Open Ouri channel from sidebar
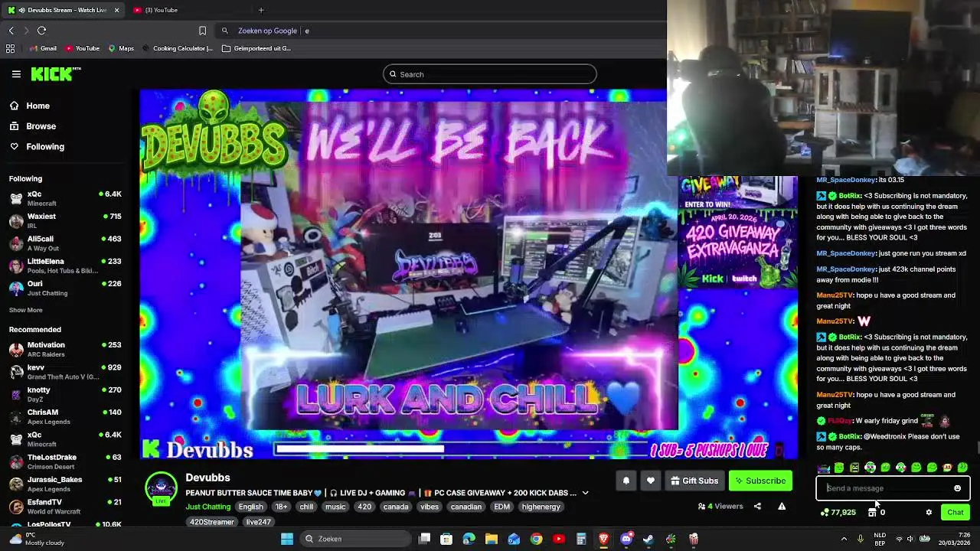 (x=65, y=288)
